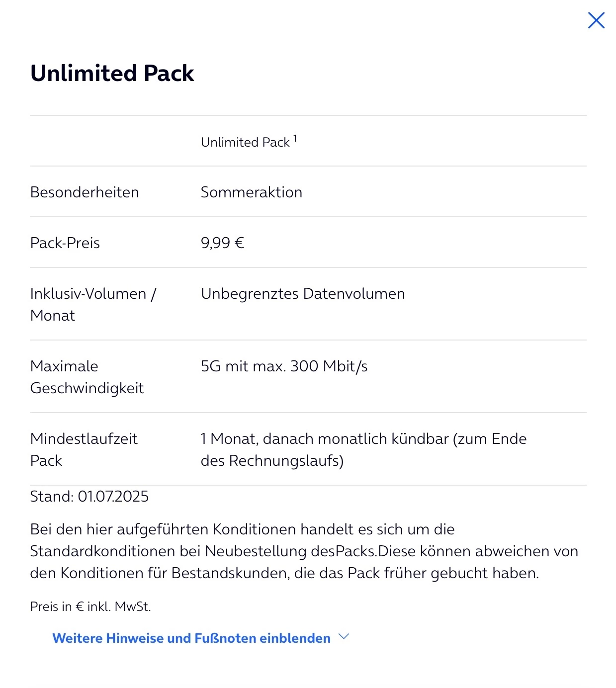Click the 'Besonderheiten' row label
Image resolution: width=616 pixels, height=688 pixels.
point(85,192)
